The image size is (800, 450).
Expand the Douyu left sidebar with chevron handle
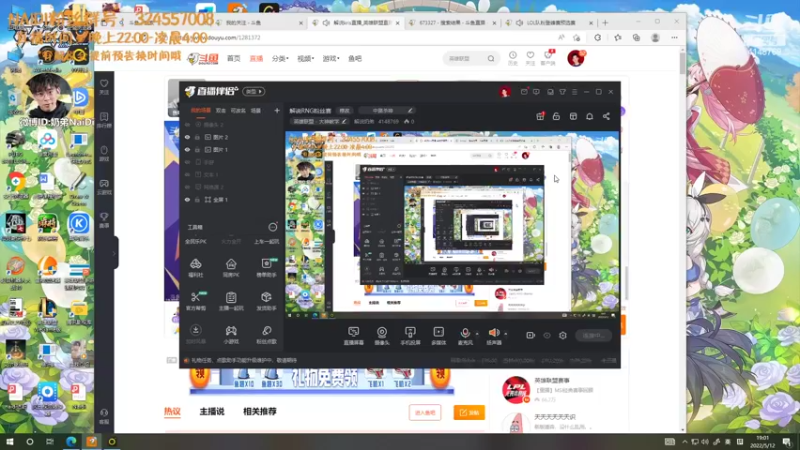click(115, 253)
